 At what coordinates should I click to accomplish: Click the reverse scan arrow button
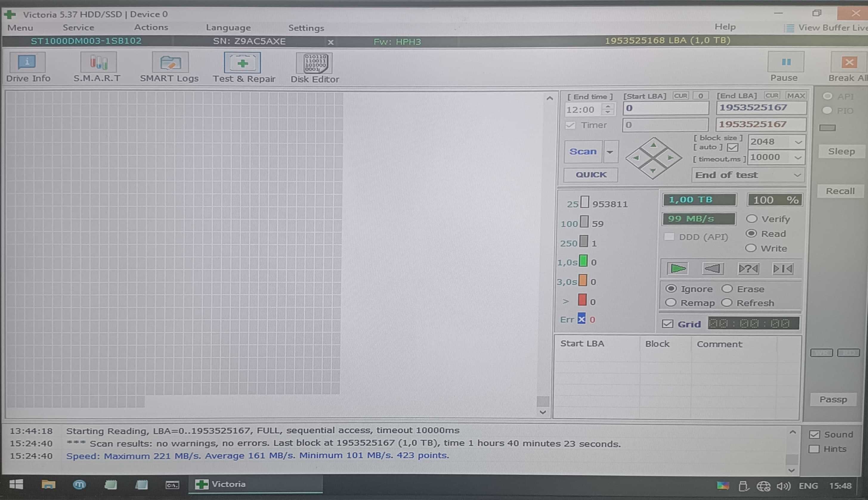click(712, 268)
